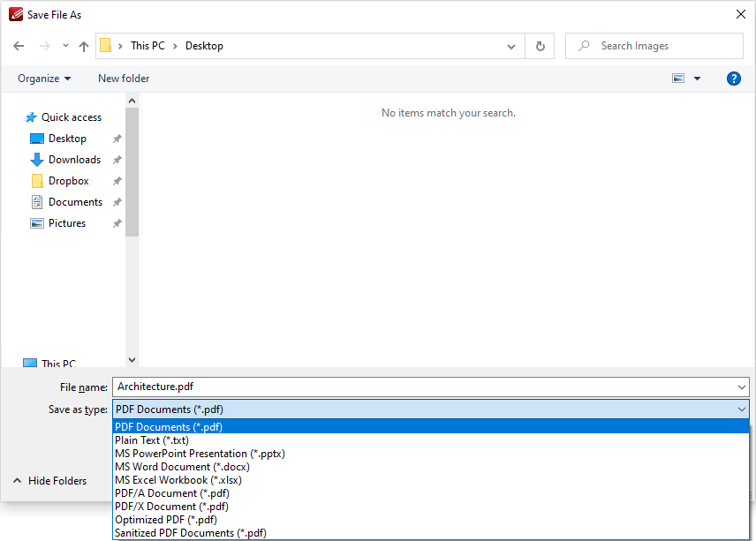Navigate back using the back arrow

coord(19,45)
